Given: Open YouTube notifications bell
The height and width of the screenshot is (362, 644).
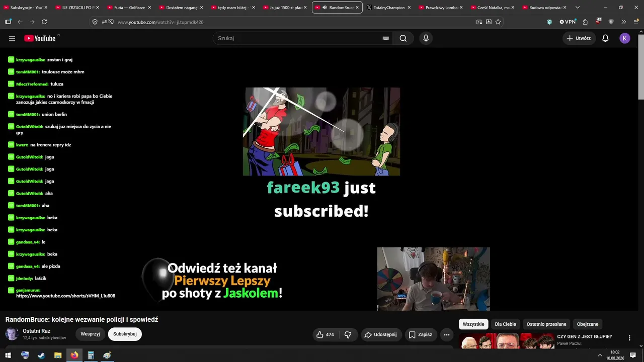Looking at the screenshot, I should pyautogui.click(x=605, y=38).
